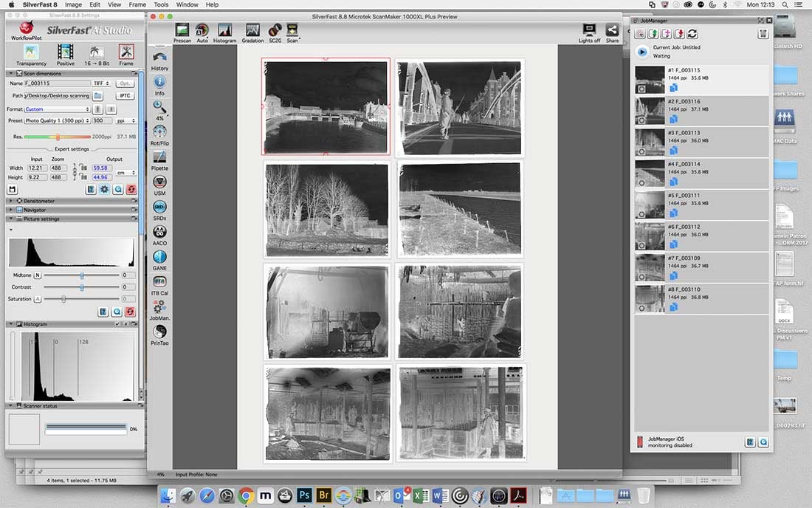Collapse the Histogram panel section

coord(11,324)
